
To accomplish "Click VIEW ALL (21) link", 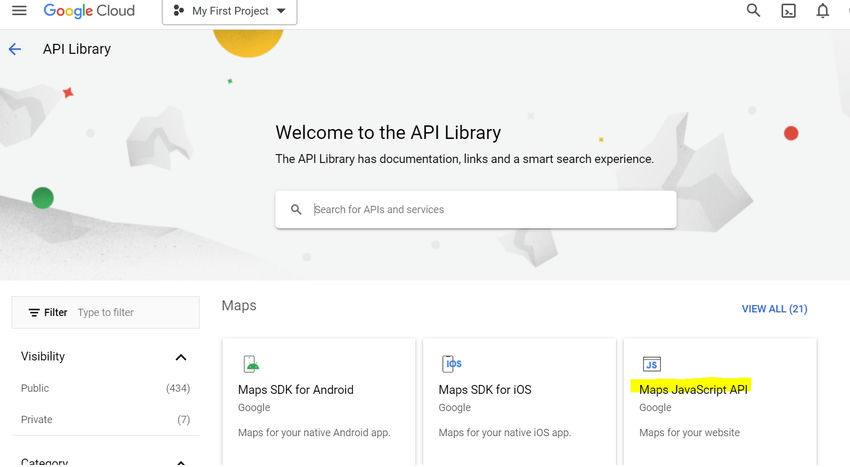I will tap(775, 309).
